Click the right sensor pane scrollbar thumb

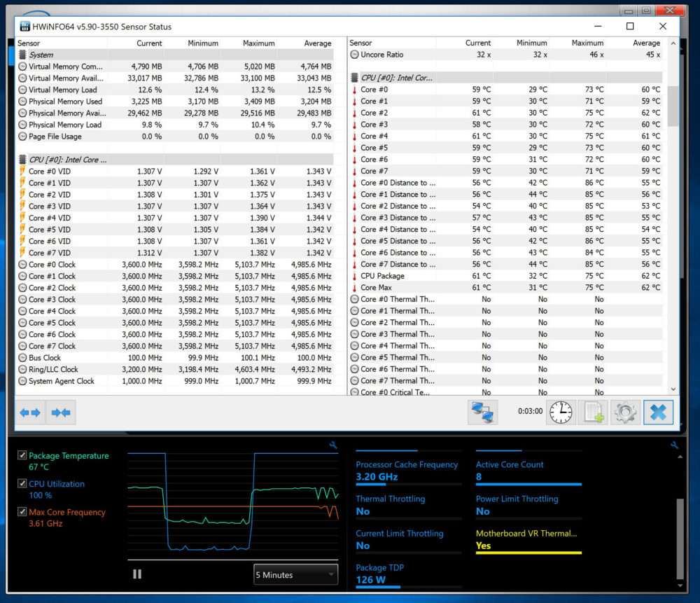[673, 106]
